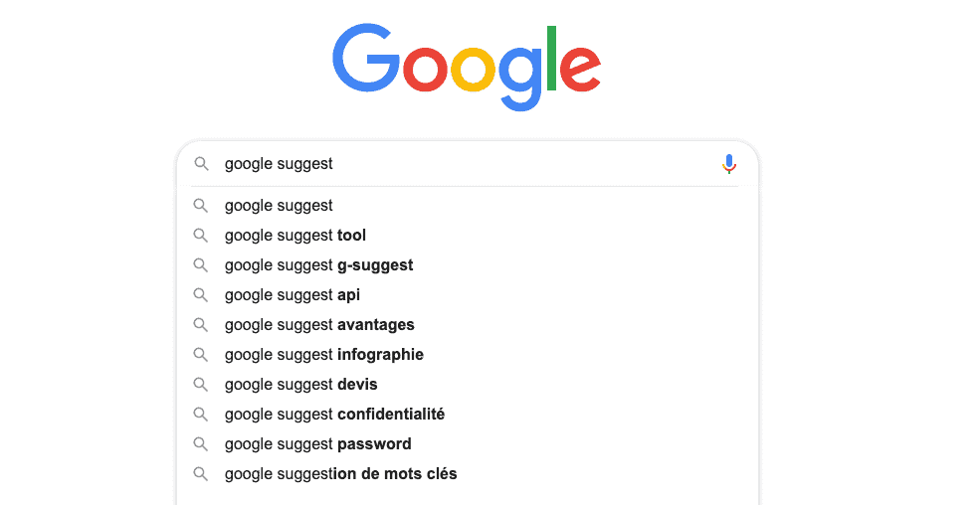Choose the "google suggest avantages" suggestion
Viewport: 980px width, 505px height.
click(319, 325)
